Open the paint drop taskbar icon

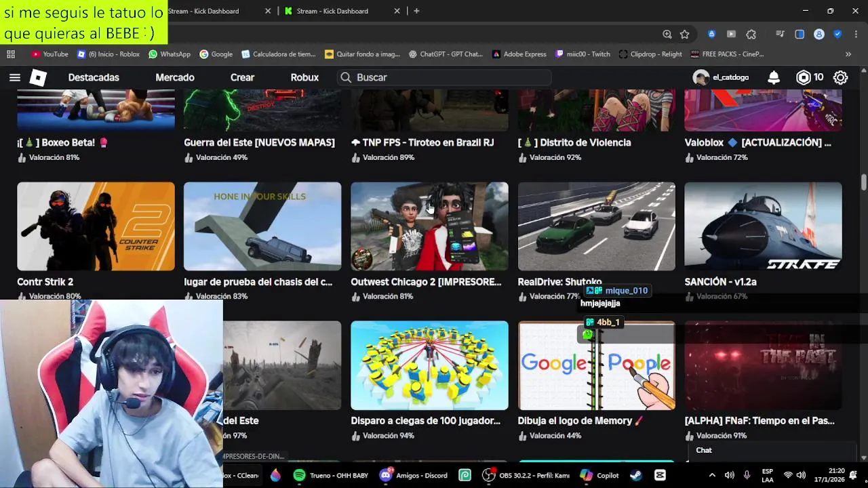(x=275, y=475)
